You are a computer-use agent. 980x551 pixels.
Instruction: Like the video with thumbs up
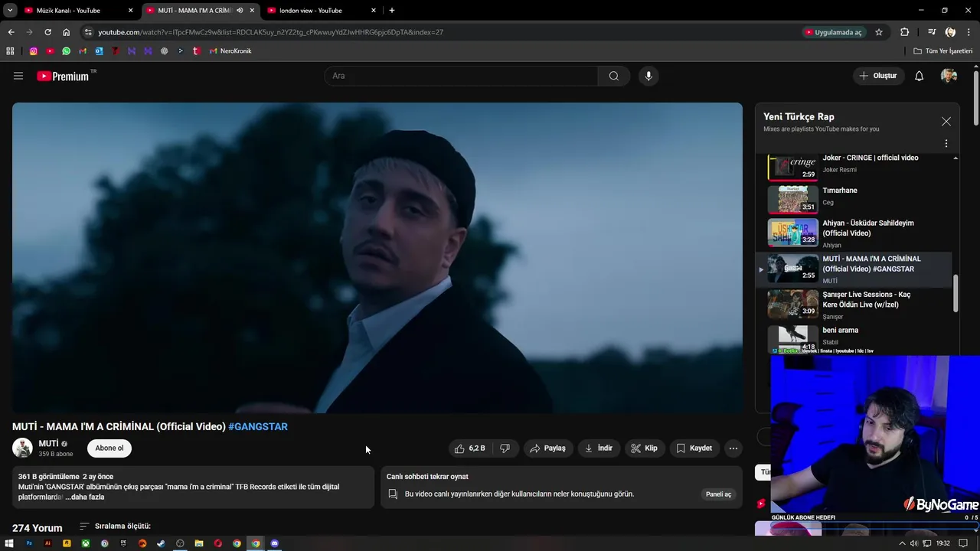470,448
